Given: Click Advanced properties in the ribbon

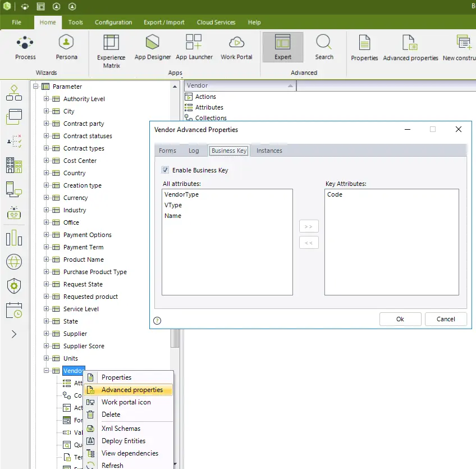Looking at the screenshot, I should [410, 47].
